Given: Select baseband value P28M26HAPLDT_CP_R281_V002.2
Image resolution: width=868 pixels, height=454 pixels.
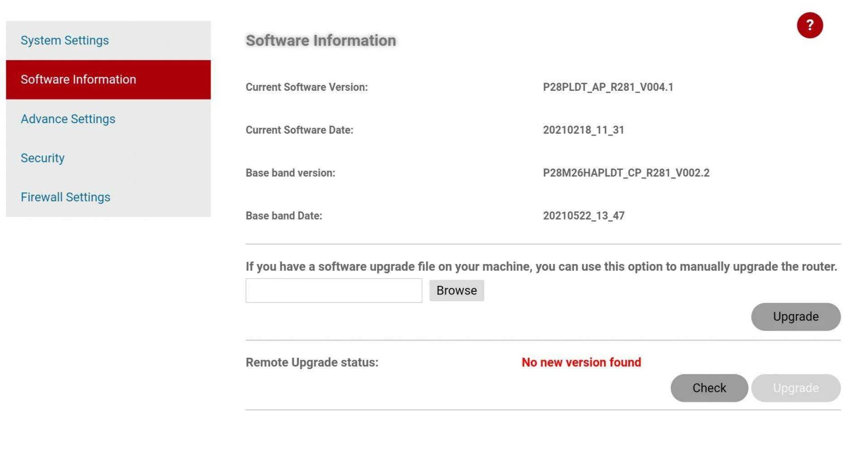Looking at the screenshot, I should pyautogui.click(x=626, y=173).
